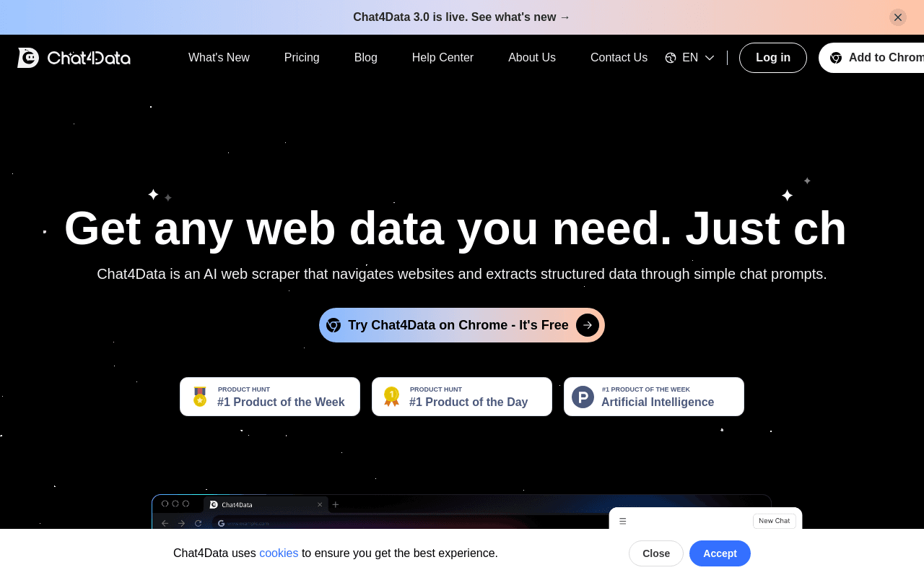This screenshot has height=578, width=924.
Task: Click 'Try Chat4Data on Chrome - It's Free'
Action: pos(462,325)
